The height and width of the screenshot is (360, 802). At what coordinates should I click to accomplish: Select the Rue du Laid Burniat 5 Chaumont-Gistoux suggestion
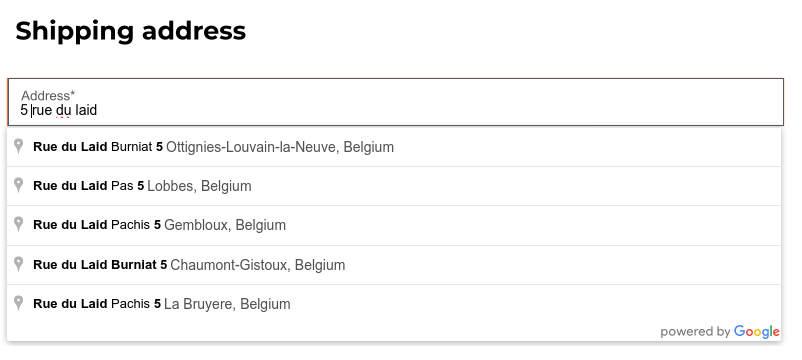coord(394,265)
